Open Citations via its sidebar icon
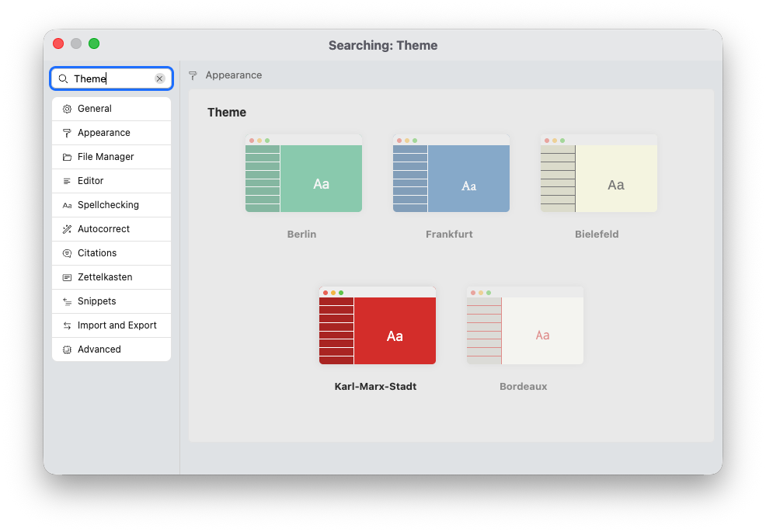This screenshot has height=532, width=766. (67, 253)
